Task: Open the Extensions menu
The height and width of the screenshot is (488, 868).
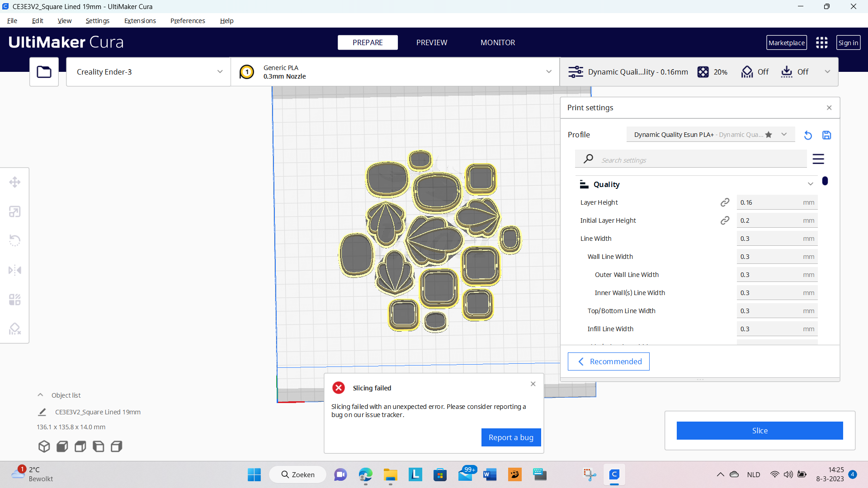Action: point(140,21)
